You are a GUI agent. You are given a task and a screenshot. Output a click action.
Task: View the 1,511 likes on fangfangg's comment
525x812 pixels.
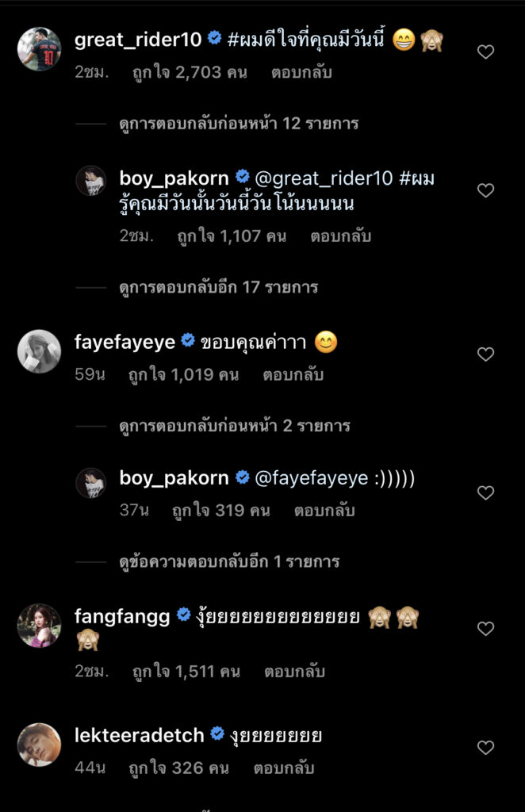click(x=184, y=672)
